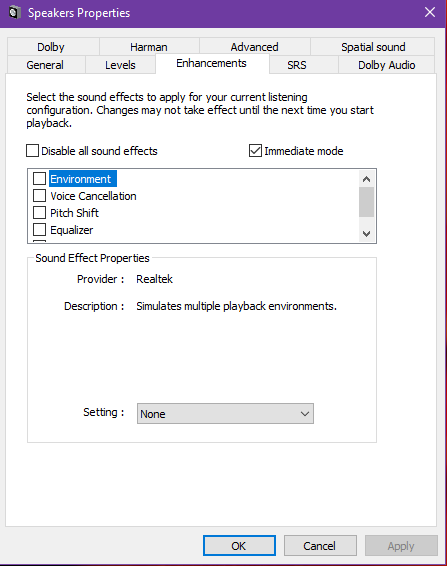The width and height of the screenshot is (447, 566).
Task: Click the effects list scrollbar thumb
Action: (366, 202)
